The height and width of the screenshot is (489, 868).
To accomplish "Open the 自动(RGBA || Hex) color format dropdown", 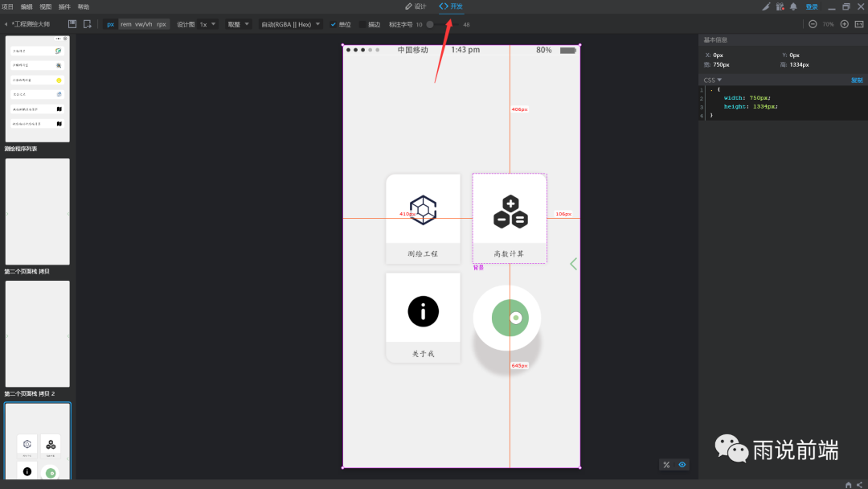I will pos(291,24).
